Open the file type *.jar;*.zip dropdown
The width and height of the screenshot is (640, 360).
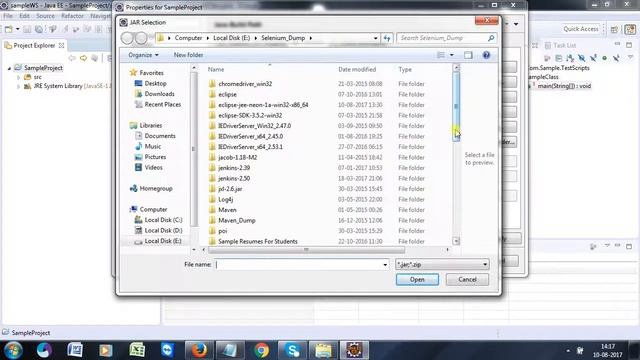(x=442, y=264)
